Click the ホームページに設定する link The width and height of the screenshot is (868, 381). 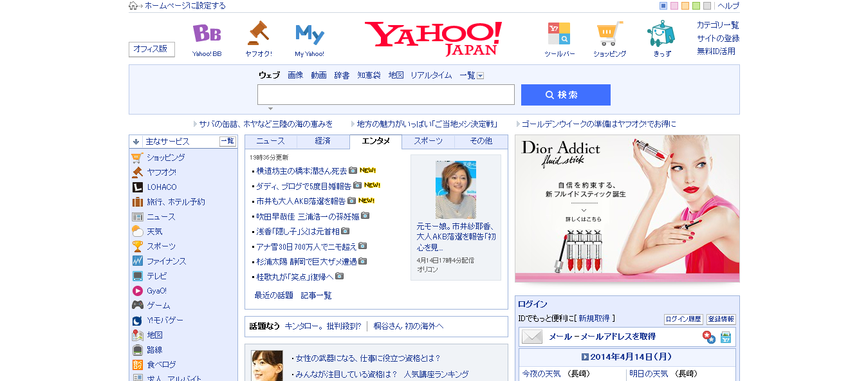click(185, 6)
